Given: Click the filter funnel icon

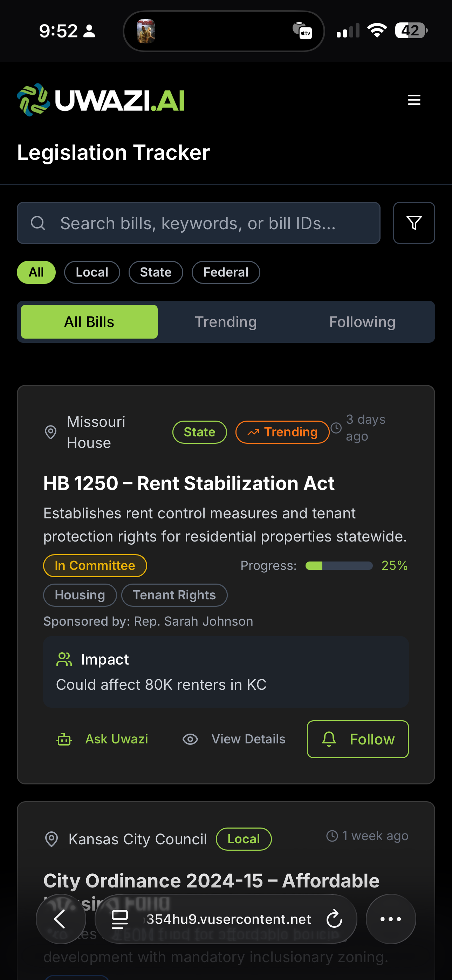Looking at the screenshot, I should [413, 223].
